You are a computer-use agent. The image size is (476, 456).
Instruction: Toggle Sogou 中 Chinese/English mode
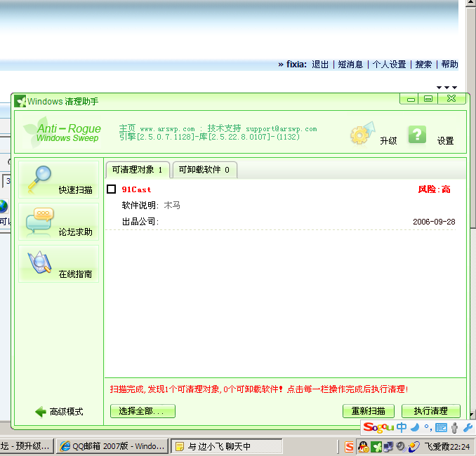tap(402, 427)
